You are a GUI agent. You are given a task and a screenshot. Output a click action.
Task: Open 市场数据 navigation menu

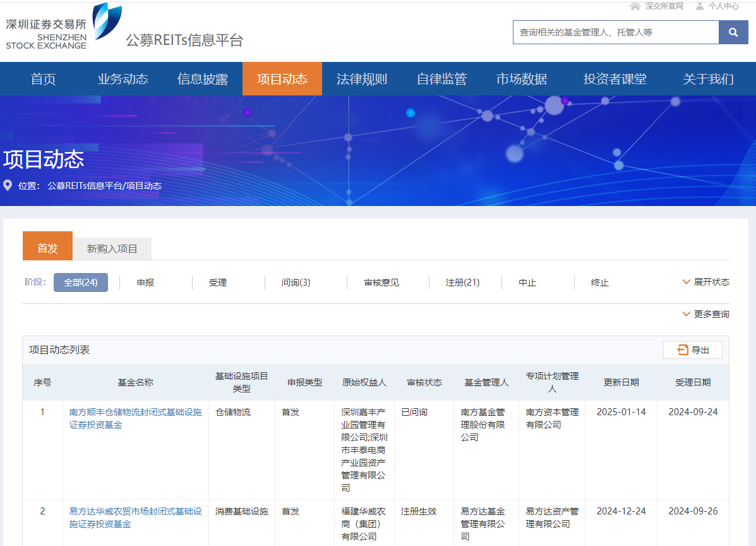[521, 79]
